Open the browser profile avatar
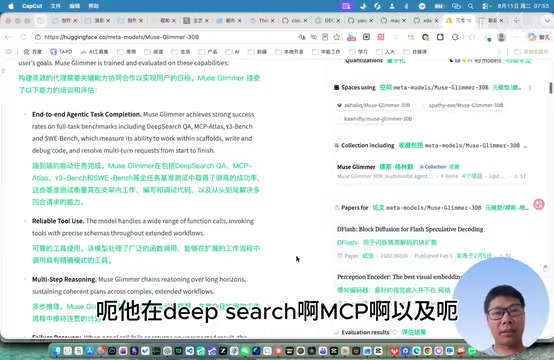The width and height of the screenshot is (554, 360). coord(501,37)
